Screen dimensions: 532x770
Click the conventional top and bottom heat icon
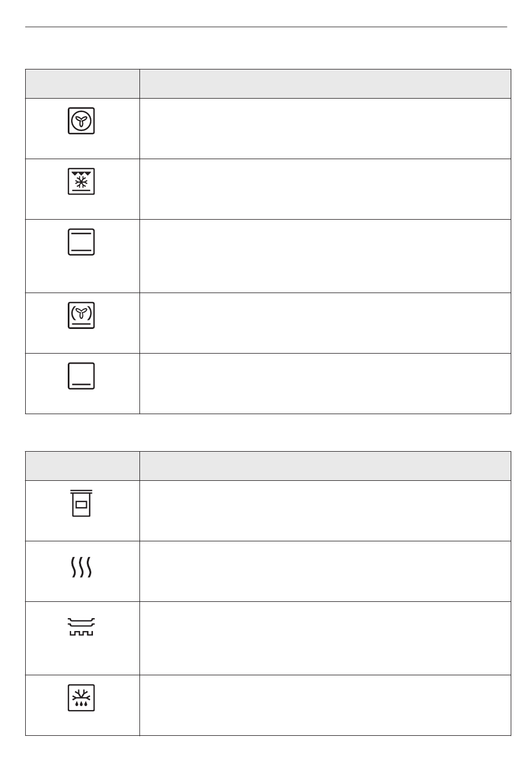click(x=81, y=242)
